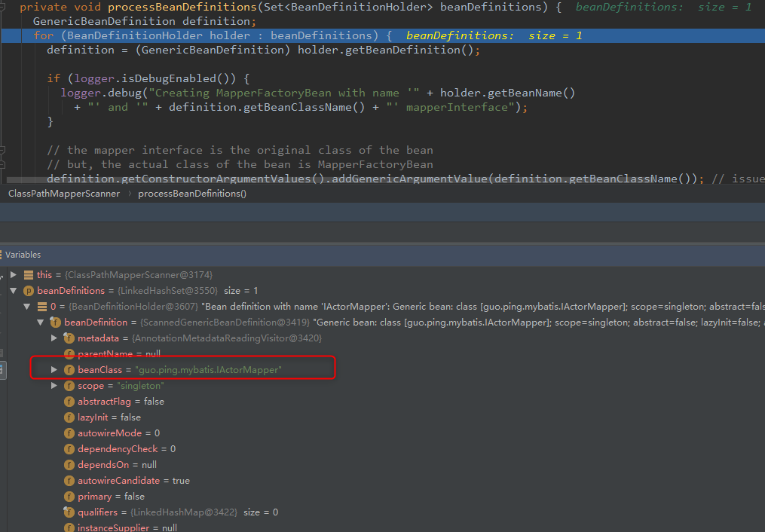Click the logger.debug 'Creating MapperFactoryBean' line
The image size is (765, 532).
pyautogui.click(x=317, y=93)
